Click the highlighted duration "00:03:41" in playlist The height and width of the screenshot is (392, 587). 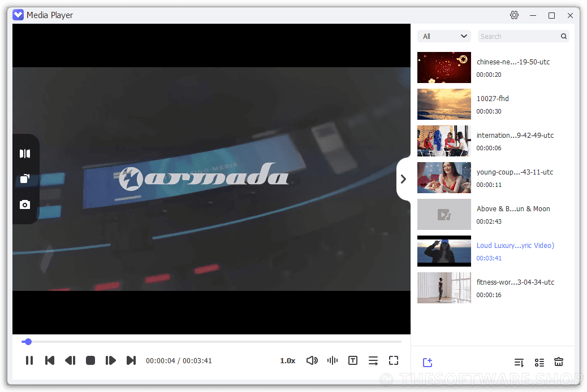click(x=489, y=258)
